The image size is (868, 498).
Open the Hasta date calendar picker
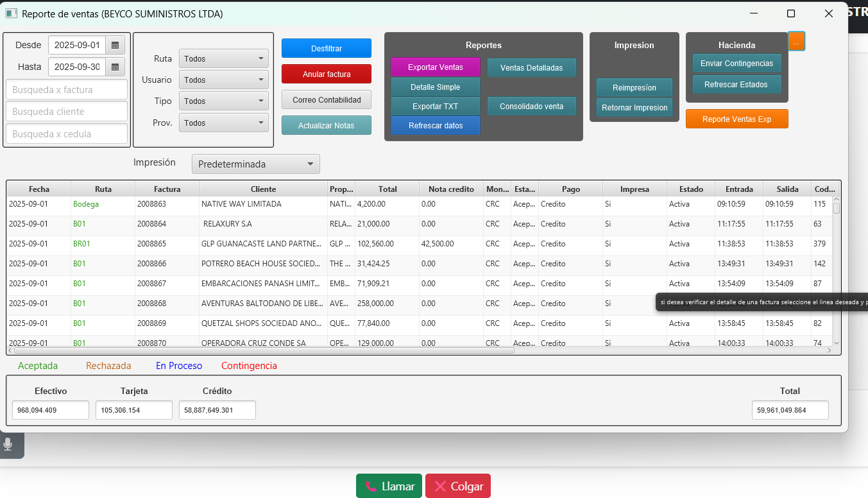coord(115,67)
